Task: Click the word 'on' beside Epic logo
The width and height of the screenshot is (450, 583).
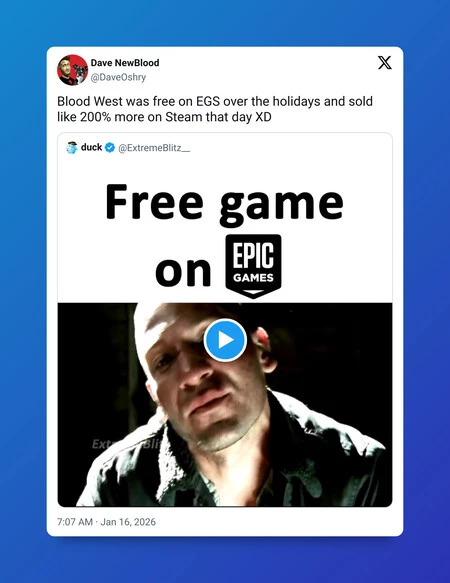Action: [x=183, y=271]
